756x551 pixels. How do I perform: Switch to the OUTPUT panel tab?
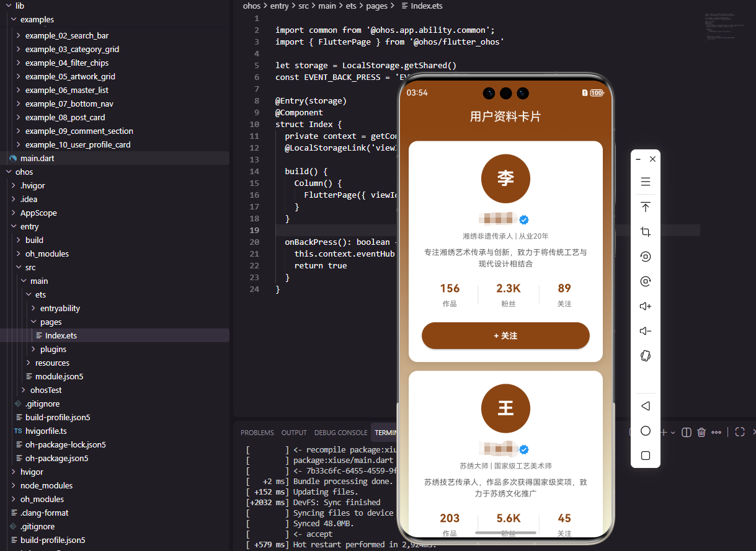pos(294,433)
